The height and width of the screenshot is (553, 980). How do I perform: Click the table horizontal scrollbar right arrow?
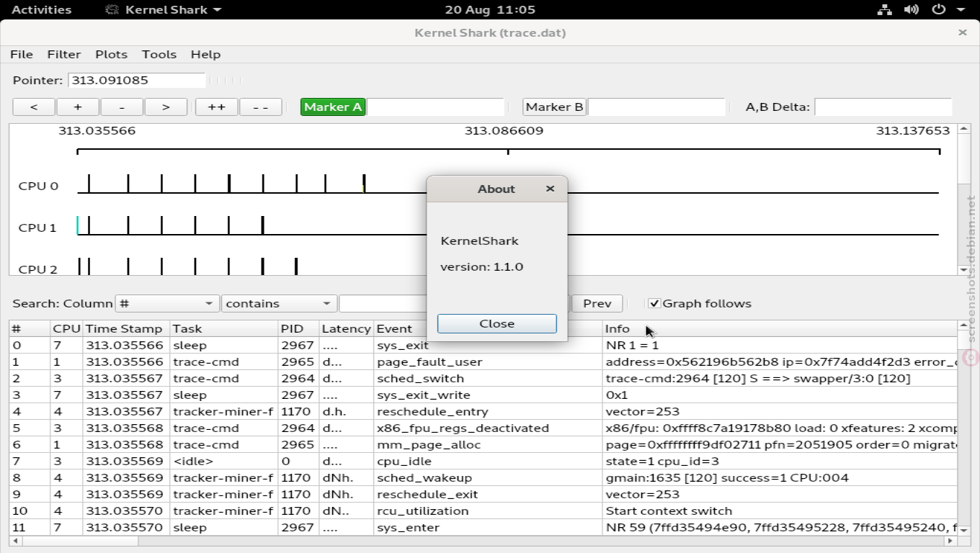(x=952, y=541)
